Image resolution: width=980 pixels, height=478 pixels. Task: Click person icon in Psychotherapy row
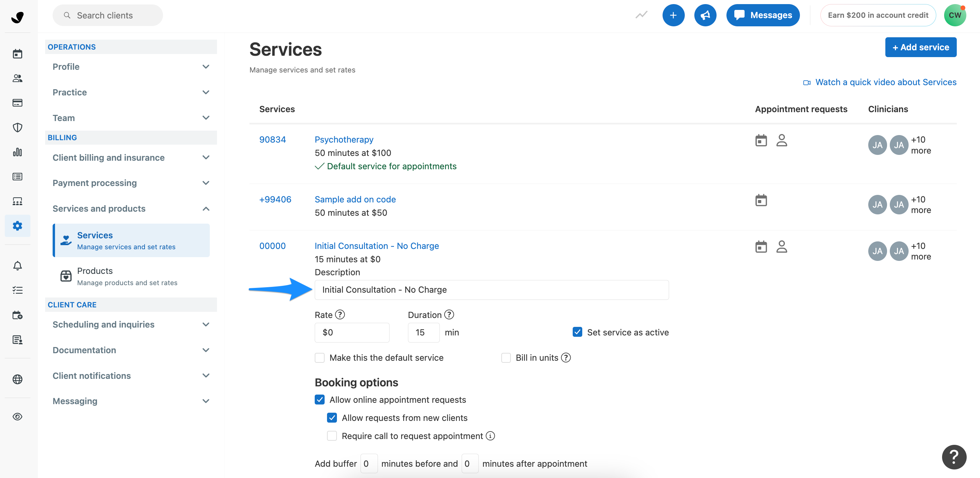(781, 141)
